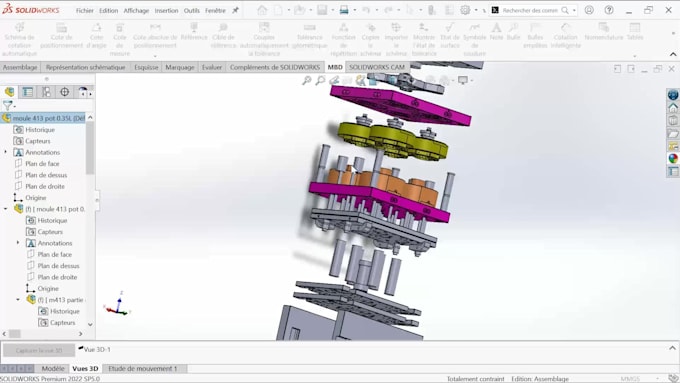Screen dimensions: 680x383
Task: Open the Outils menu
Action: [x=192, y=10]
